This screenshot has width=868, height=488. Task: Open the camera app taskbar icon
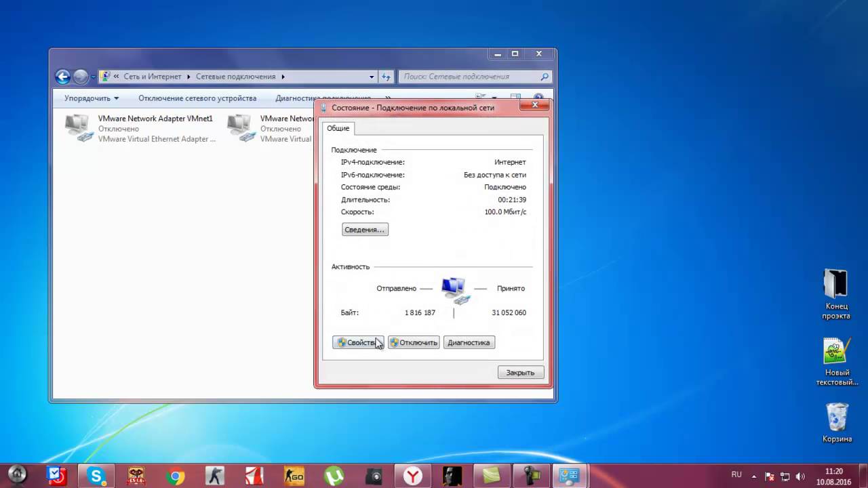(x=374, y=476)
